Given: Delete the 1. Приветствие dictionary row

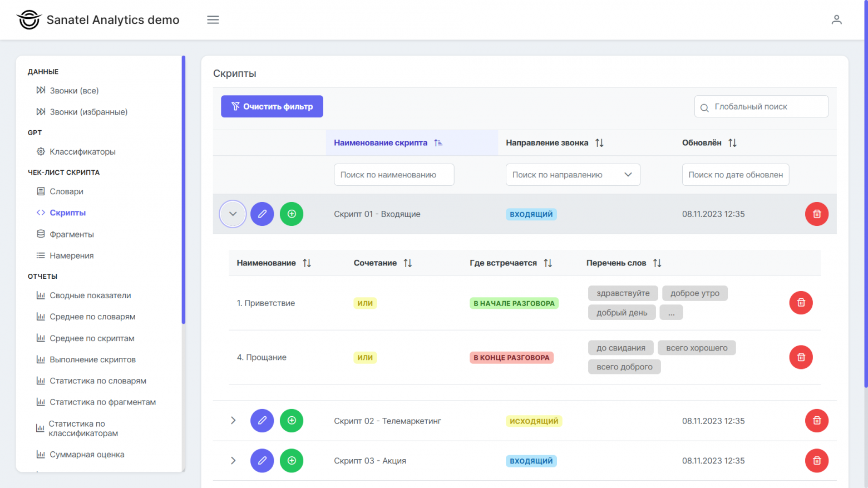Looking at the screenshot, I should 801,303.
